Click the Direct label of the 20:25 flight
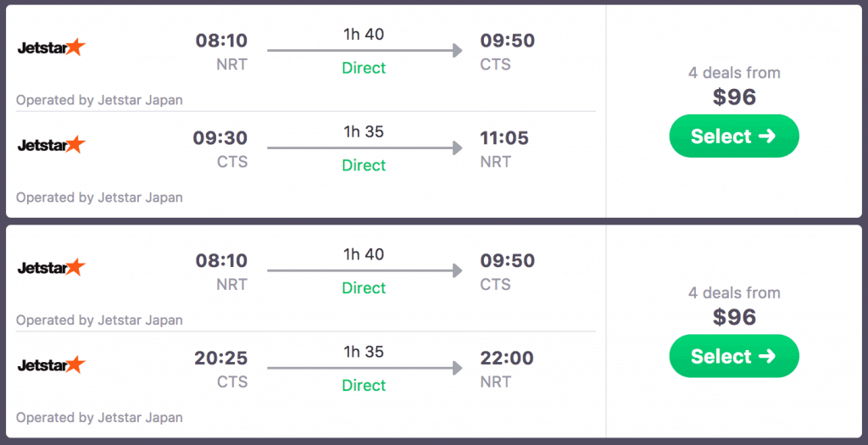Image resolution: width=868 pixels, height=445 pixels. point(364,385)
